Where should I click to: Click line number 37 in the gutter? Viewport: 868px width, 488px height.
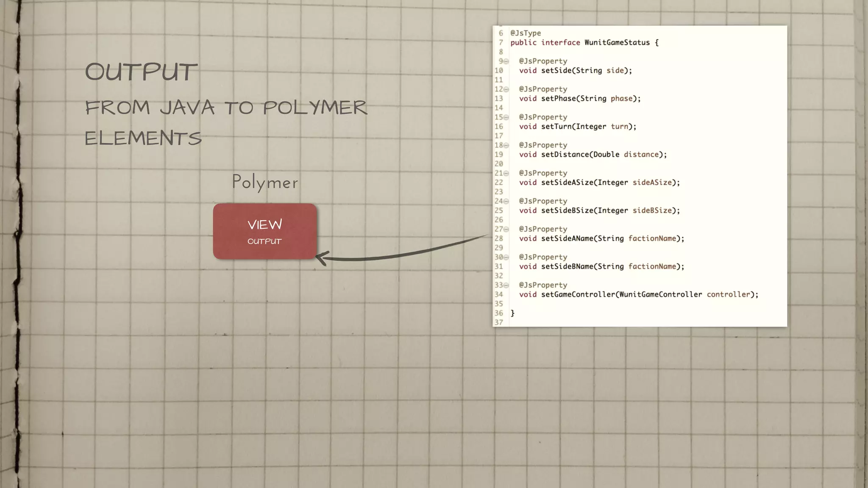point(499,322)
